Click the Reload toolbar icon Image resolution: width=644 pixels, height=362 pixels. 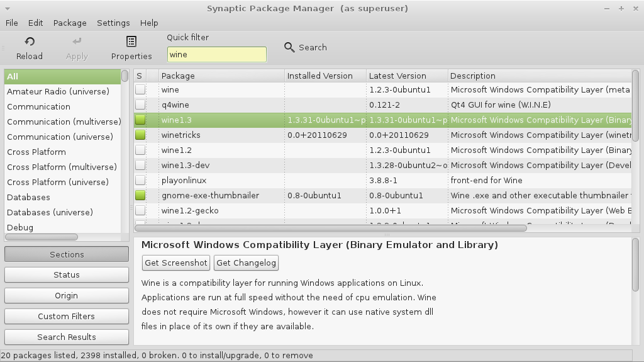30,42
